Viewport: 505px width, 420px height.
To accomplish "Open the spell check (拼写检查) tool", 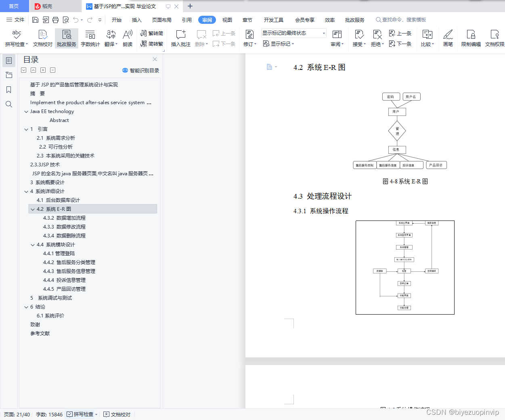I will [17, 38].
